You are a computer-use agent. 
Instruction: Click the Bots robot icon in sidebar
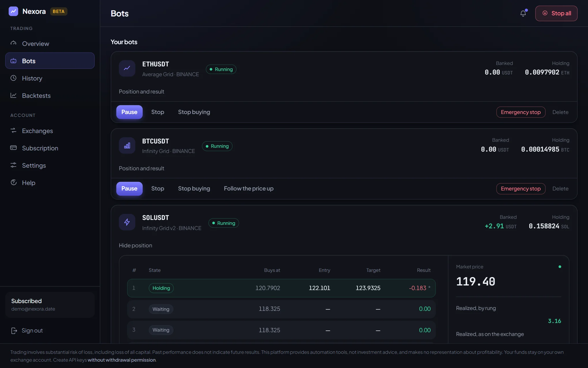coord(14,61)
